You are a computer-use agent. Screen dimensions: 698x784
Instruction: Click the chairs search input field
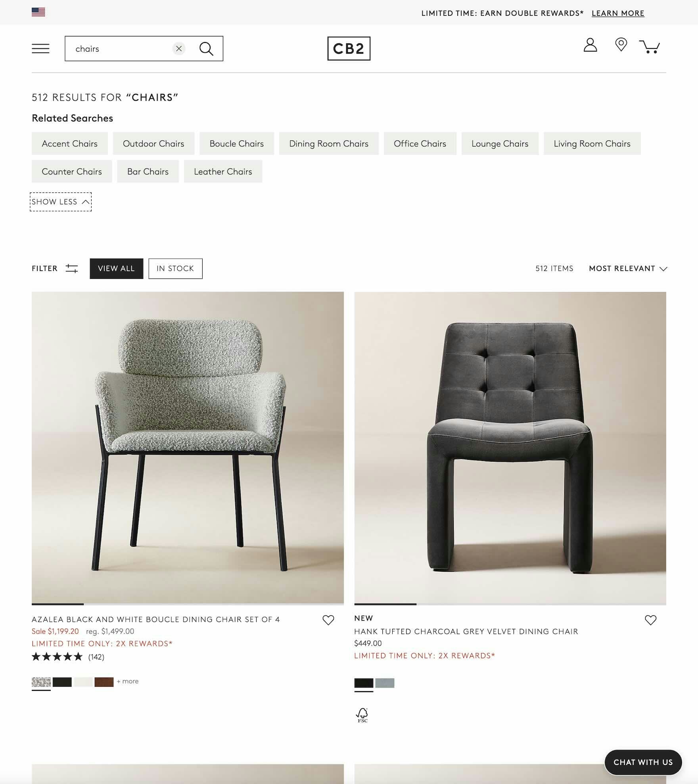pos(119,48)
